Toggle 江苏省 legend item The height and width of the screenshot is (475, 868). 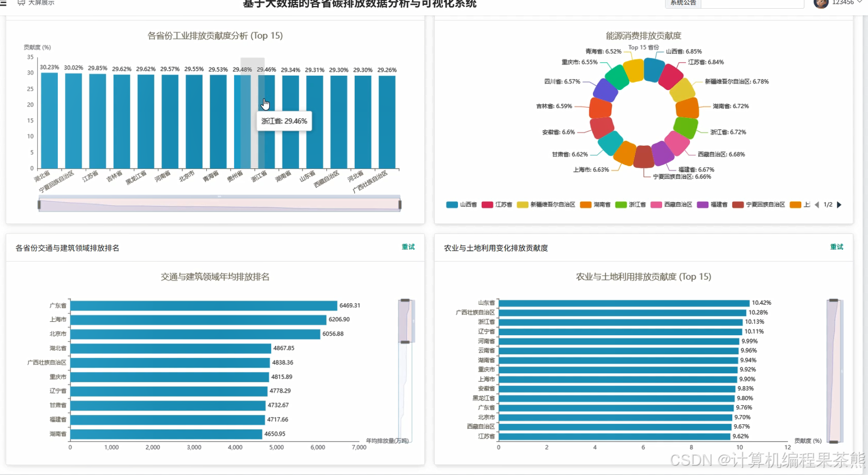[x=497, y=205]
